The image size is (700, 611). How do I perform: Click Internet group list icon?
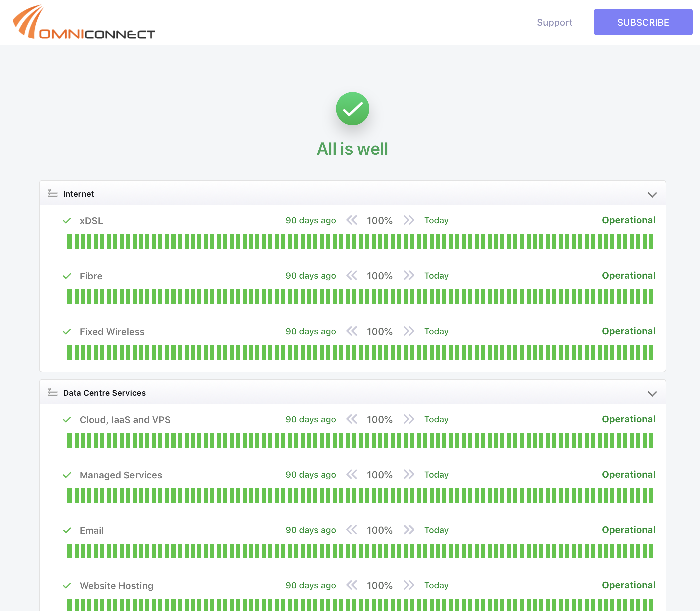(52, 194)
